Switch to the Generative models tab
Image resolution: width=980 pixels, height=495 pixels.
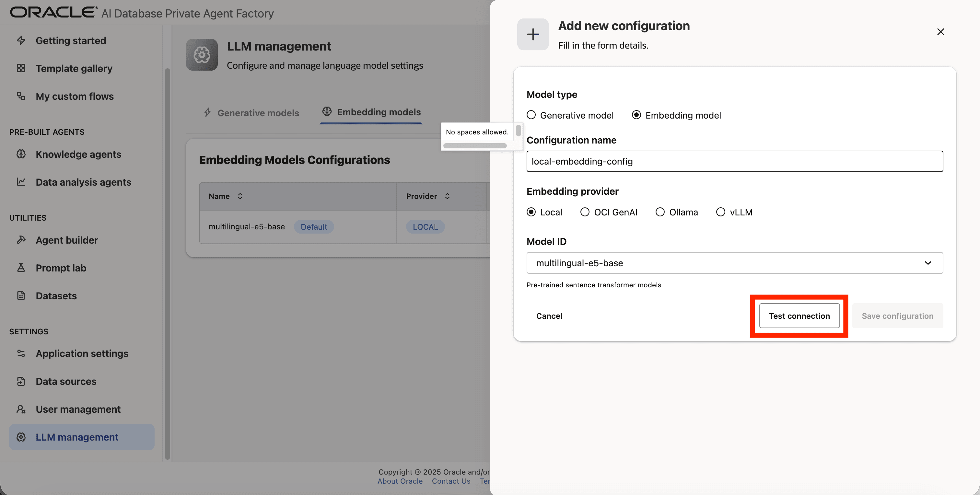(x=251, y=113)
